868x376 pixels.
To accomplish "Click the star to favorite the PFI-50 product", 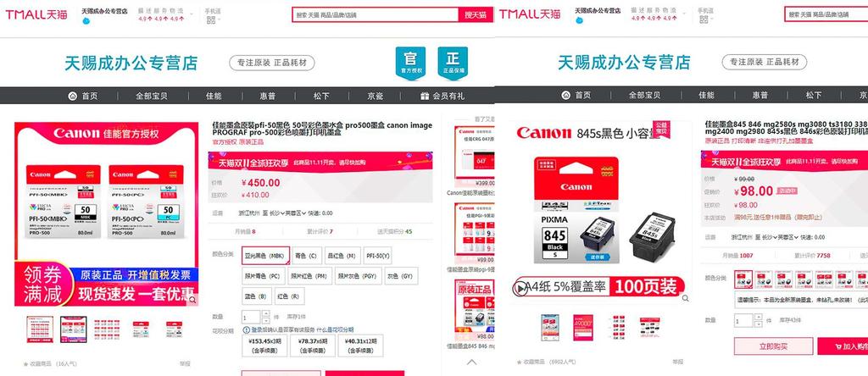I will point(25,364).
